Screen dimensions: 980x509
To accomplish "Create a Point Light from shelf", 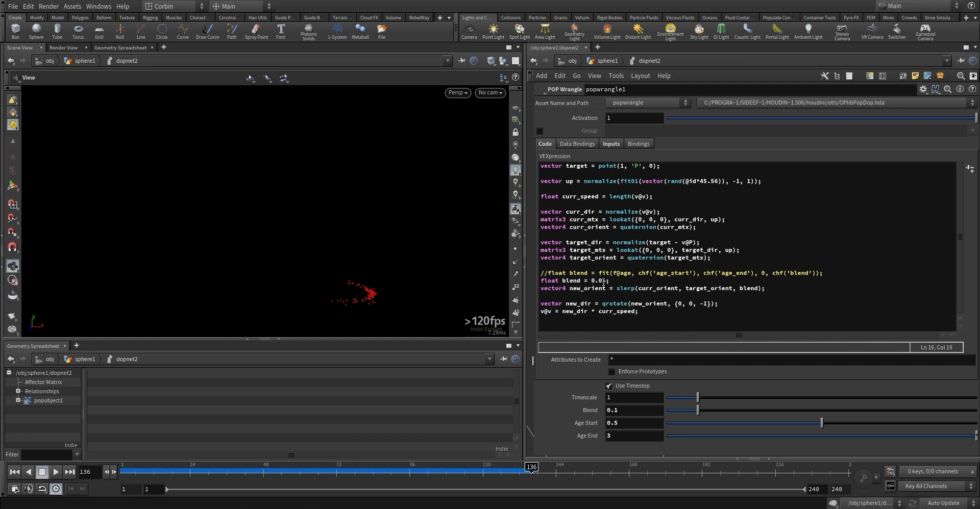I will [x=493, y=31].
